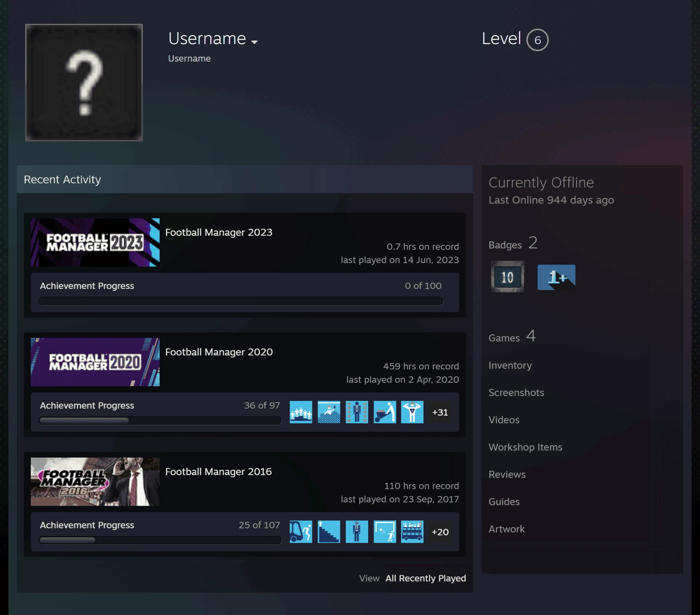
Task: View FM 2016 goal shot achievement
Action: click(385, 532)
